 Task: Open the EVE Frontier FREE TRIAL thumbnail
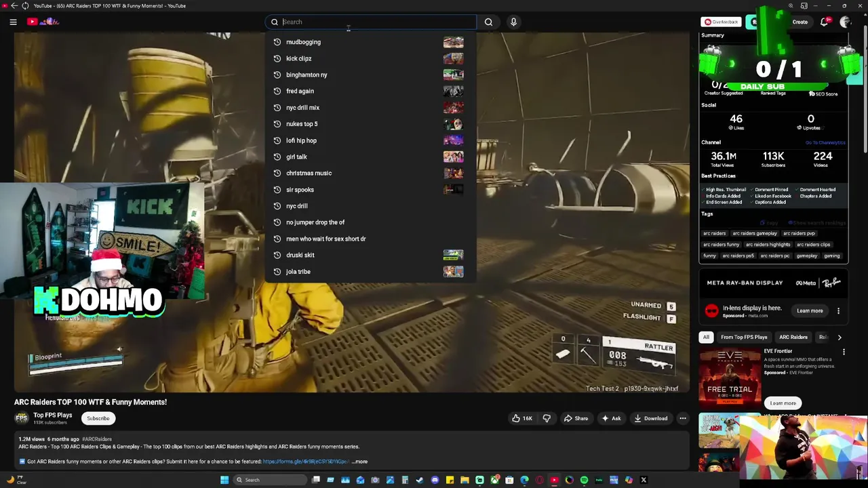tap(730, 376)
